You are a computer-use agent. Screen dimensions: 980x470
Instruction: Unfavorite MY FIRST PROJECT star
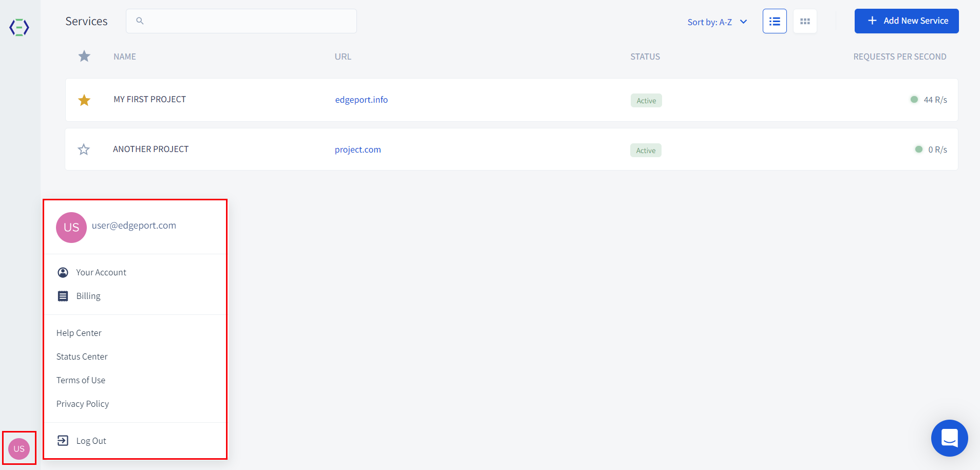pos(84,100)
